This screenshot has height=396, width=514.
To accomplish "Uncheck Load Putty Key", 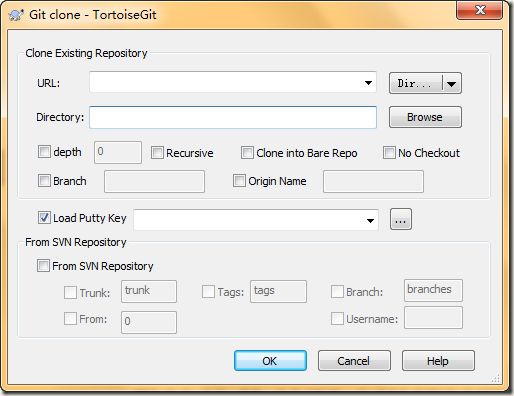I will pyautogui.click(x=44, y=218).
